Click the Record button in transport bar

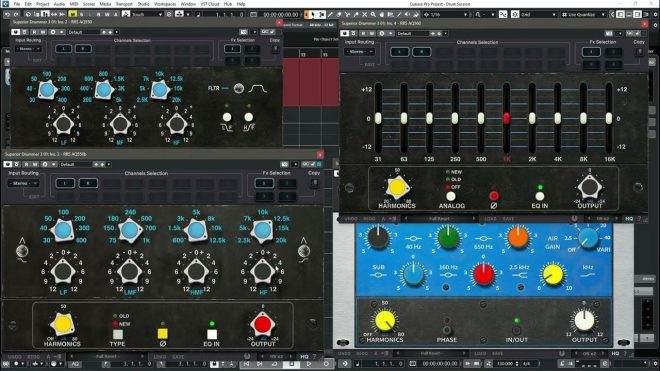click(326, 363)
